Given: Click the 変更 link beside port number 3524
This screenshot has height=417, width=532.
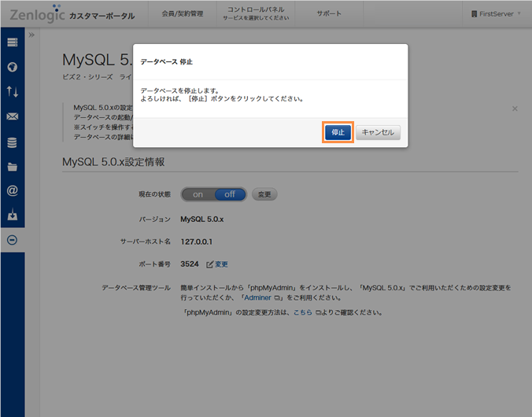Looking at the screenshot, I should (x=222, y=264).
